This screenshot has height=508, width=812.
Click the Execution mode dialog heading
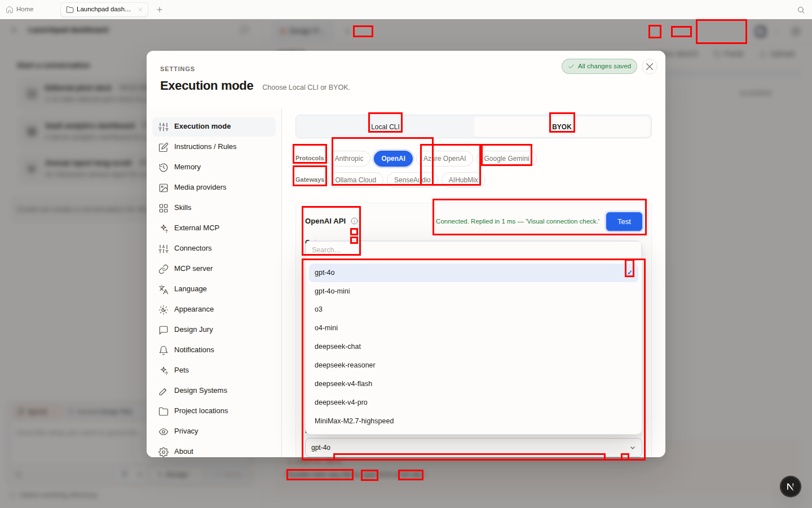tap(207, 86)
